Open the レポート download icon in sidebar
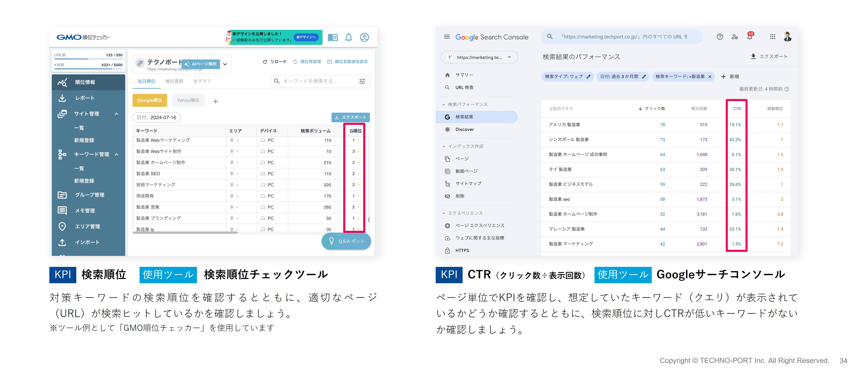Image resolution: width=868 pixels, height=376 pixels. click(x=62, y=98)
